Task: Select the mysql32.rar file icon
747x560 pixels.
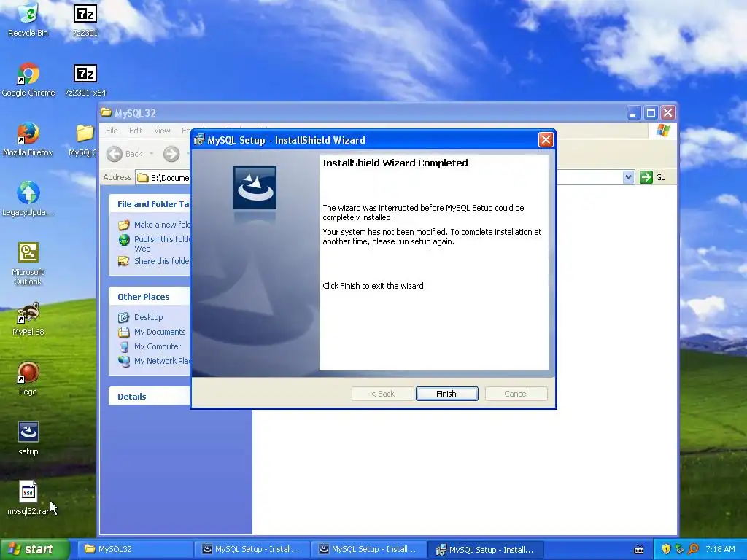Action: coord(28,498)
